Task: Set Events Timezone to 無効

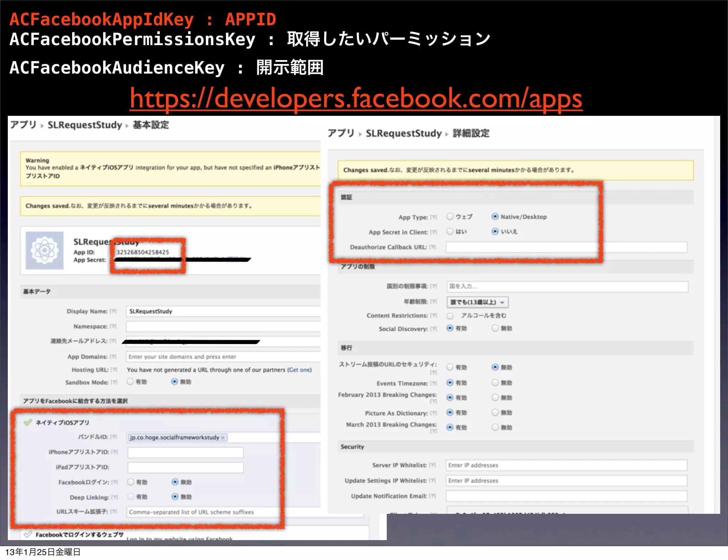Action: click(495, 382)
